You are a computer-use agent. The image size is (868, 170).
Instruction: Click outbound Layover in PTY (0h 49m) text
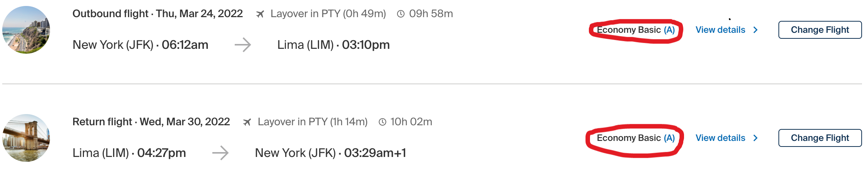point(328,14)
